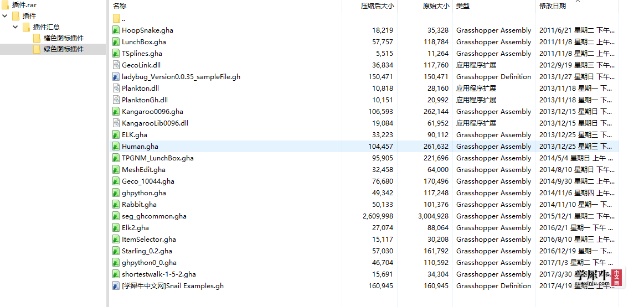Select the 插件.rar root in the tree
The width and height of the screenshot is (644, 307).
(19, 5)
